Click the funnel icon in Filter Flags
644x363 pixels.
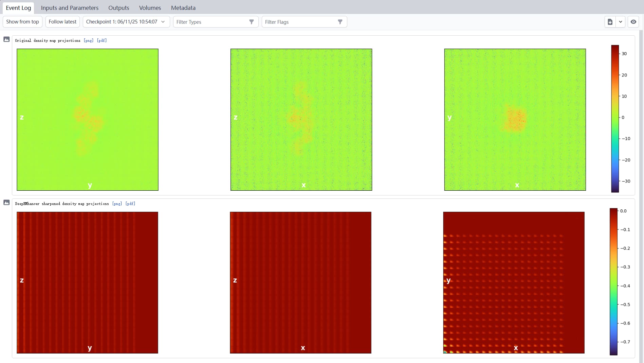340,22
